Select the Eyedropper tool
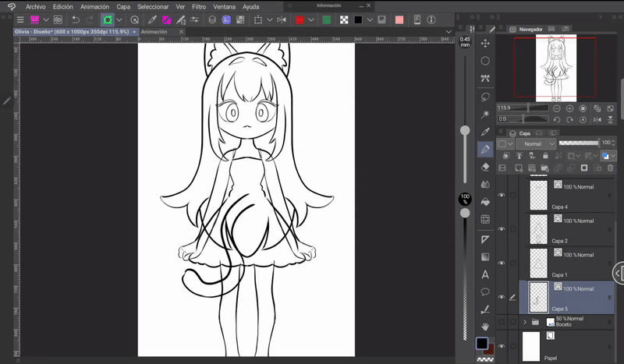 (485, 132)
